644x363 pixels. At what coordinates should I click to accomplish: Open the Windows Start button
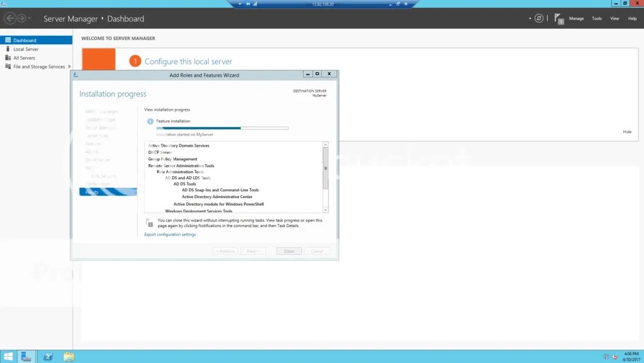coord(8,357)
